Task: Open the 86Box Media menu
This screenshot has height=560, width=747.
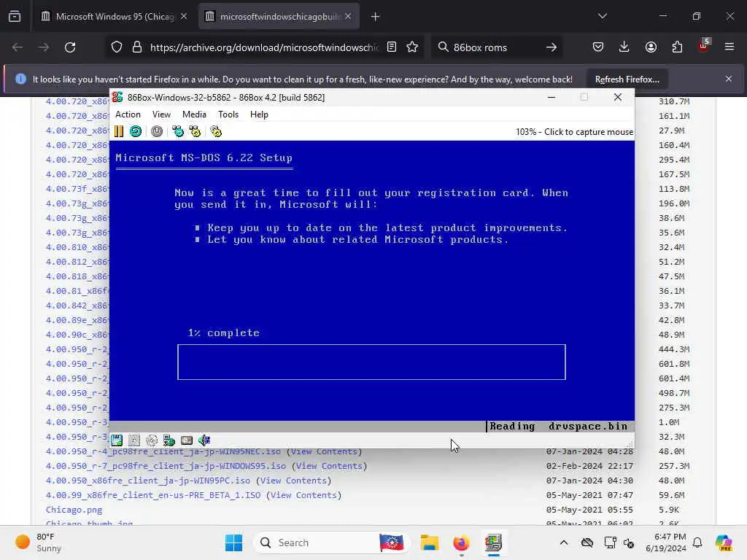Action: point(194,114)
